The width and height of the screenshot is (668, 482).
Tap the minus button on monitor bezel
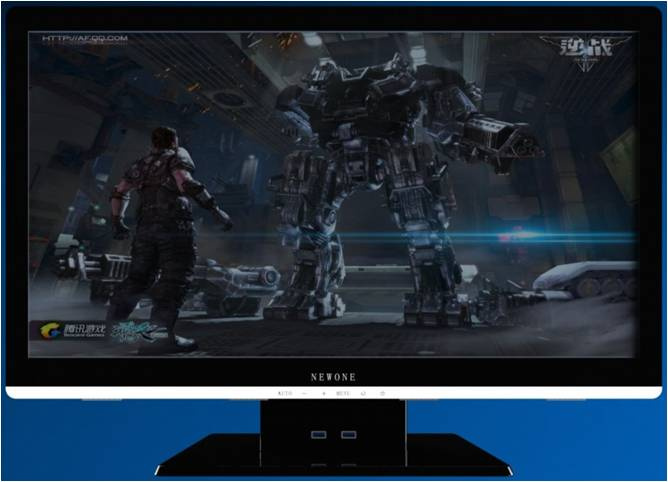304,393
